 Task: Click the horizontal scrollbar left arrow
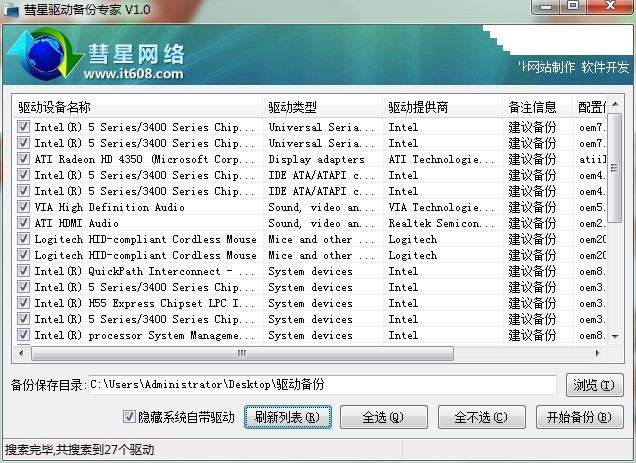click(x=24, y=353)
